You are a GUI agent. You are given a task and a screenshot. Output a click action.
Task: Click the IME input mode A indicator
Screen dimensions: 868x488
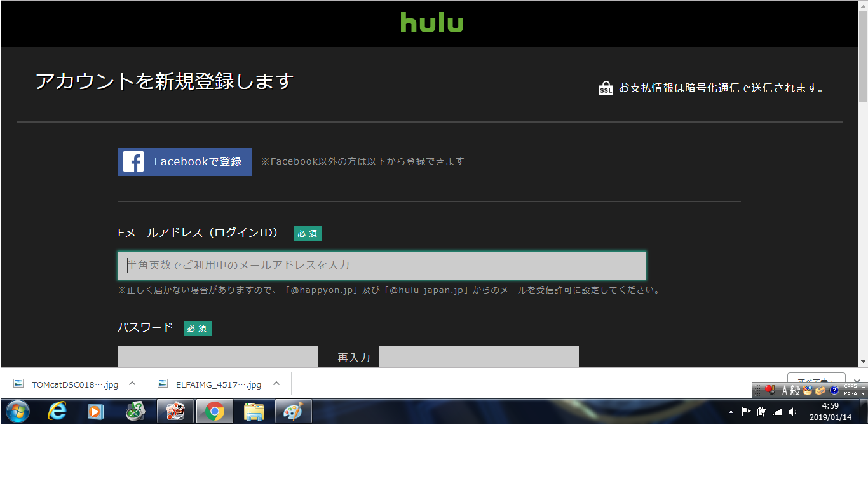(785, 390)
